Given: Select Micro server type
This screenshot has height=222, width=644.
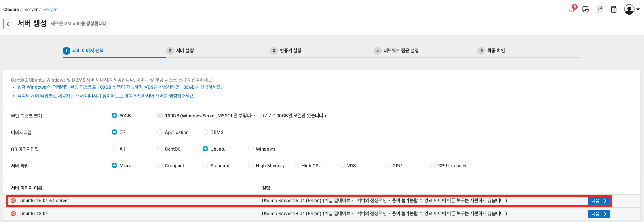Looking at the screenshot, I should pyautogui.click(x=114, y=165).
